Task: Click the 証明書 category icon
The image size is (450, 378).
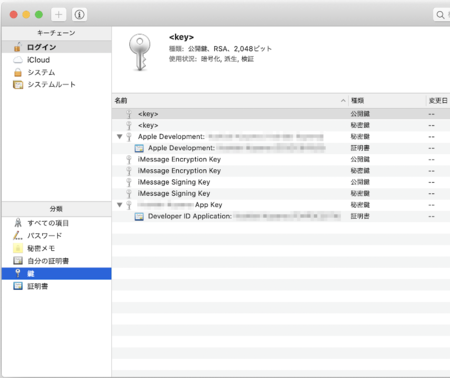Action: pos(18,286)
